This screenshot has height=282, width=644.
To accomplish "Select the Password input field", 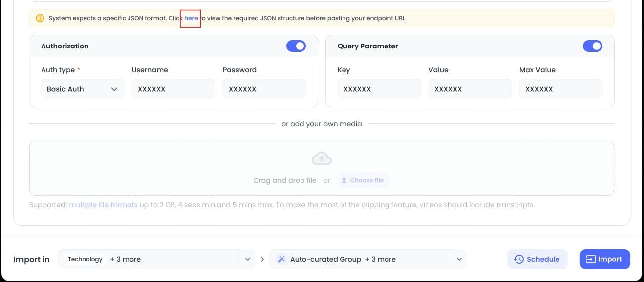I will click(264, 89).
